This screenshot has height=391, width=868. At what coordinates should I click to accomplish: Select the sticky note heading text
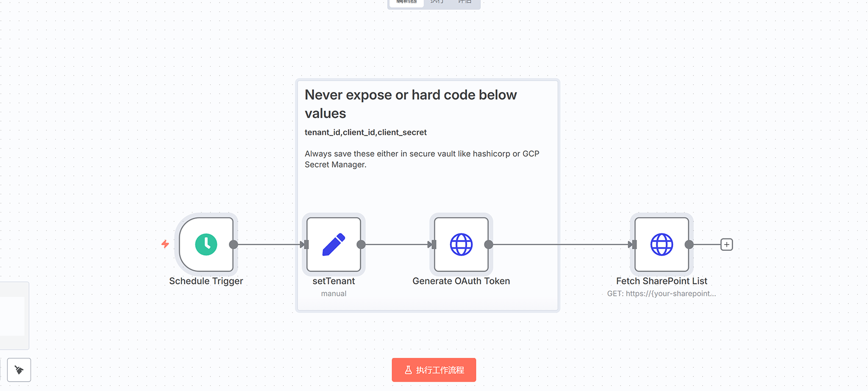coord(410,104)
